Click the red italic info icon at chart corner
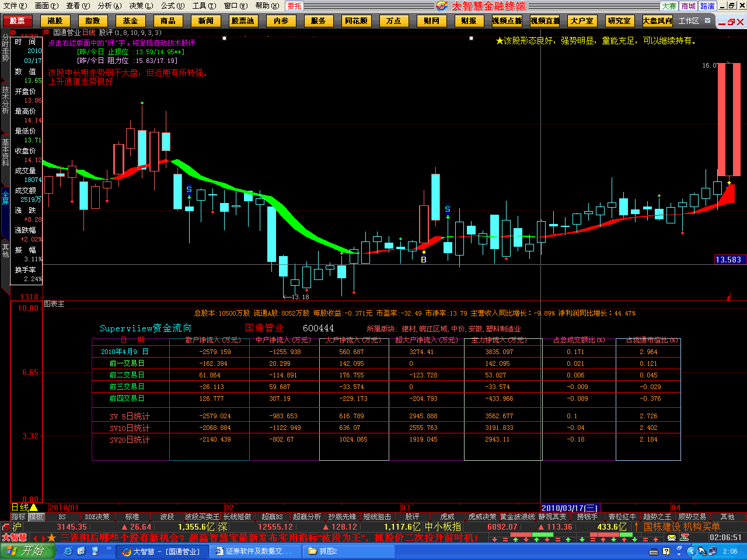 pyautogui.click(x=729, y=297)
